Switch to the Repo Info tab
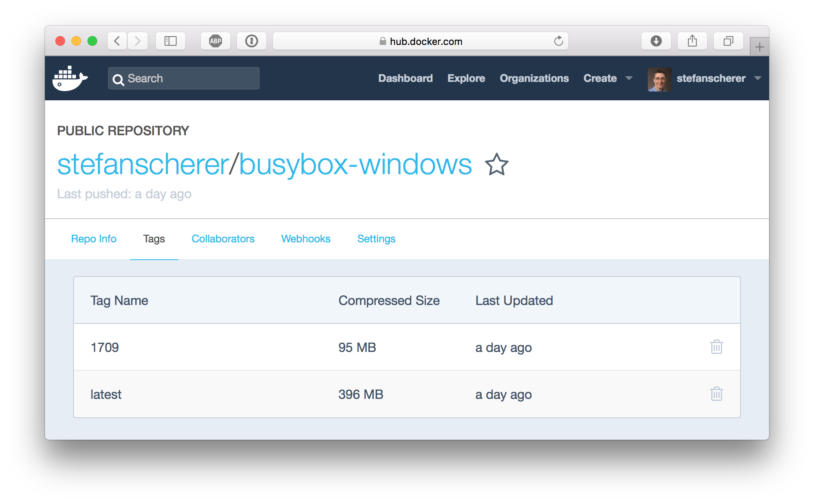Screen dimensions: 814x504 pos(94,239)
